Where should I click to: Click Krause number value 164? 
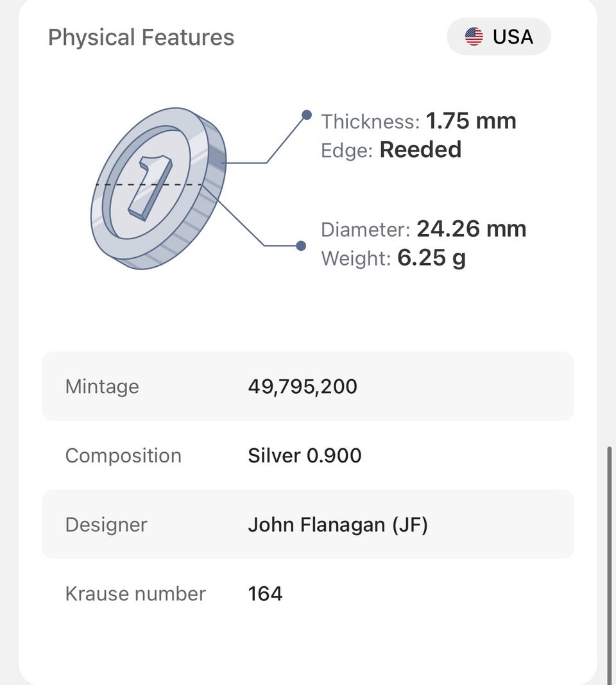265,594
